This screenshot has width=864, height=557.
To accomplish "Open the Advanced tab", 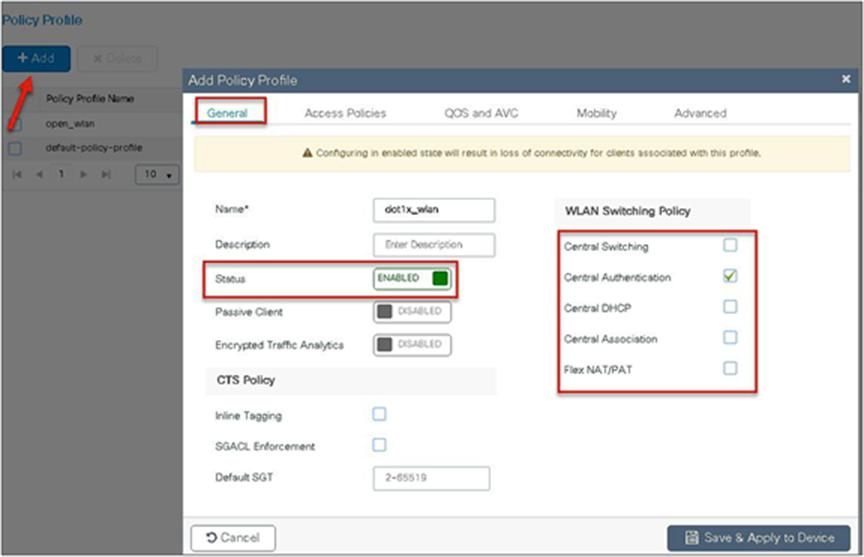I will coord(700,113).
